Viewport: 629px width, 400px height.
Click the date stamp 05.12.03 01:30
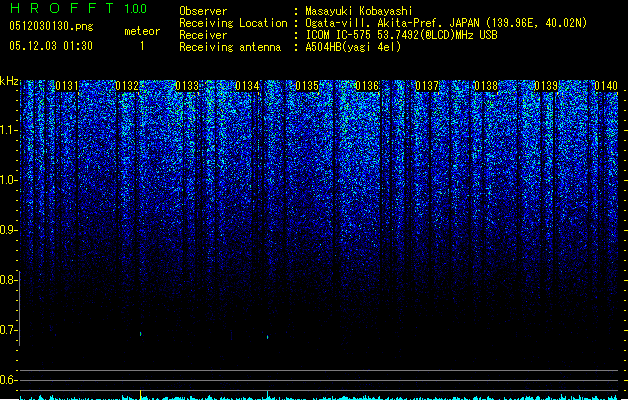coord(51,46)
